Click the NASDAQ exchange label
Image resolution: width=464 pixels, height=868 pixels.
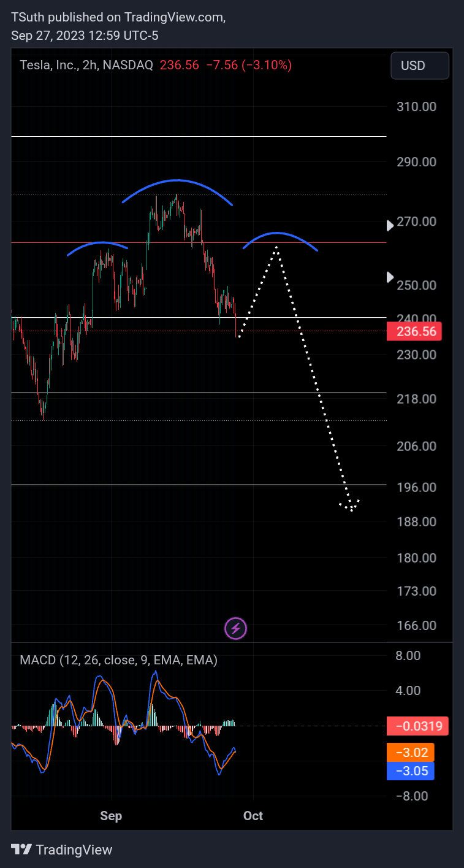point(128,65)
